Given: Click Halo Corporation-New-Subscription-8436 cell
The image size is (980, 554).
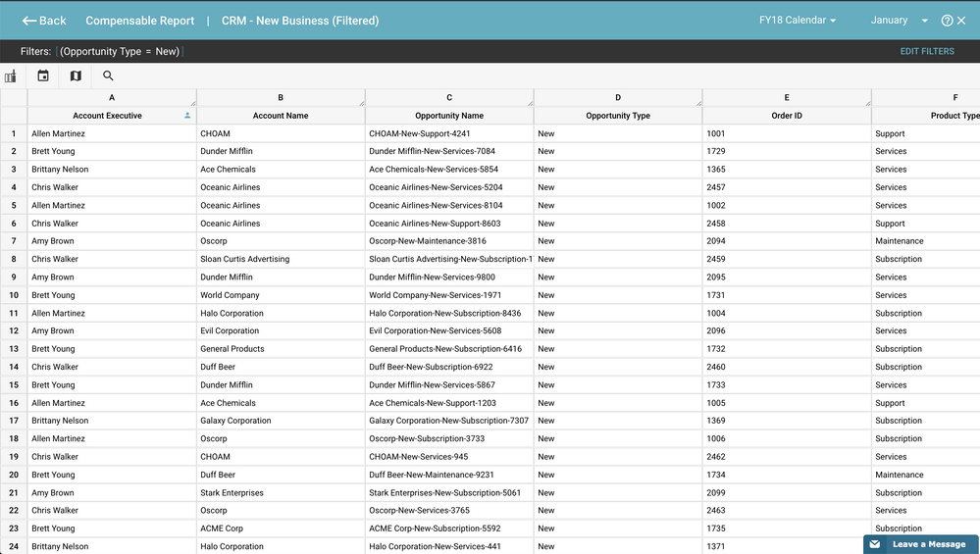Looking at the screenshot, I should pos(449,314).
